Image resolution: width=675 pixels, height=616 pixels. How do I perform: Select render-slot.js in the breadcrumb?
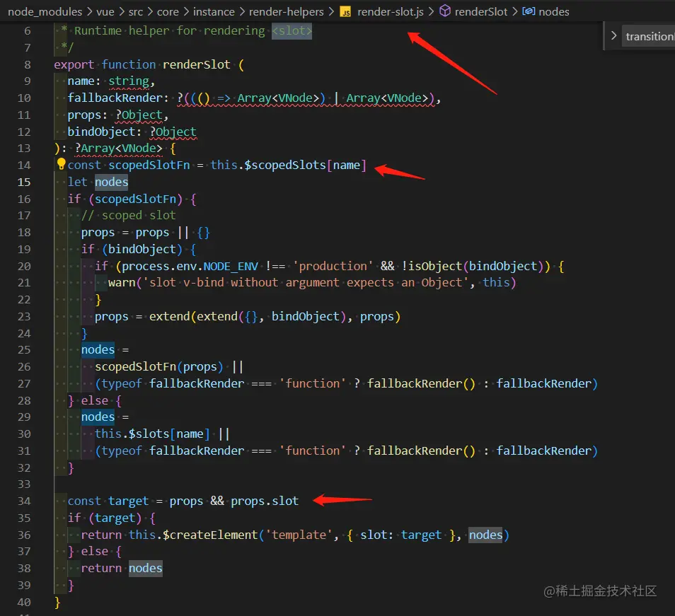click(391, 11)
